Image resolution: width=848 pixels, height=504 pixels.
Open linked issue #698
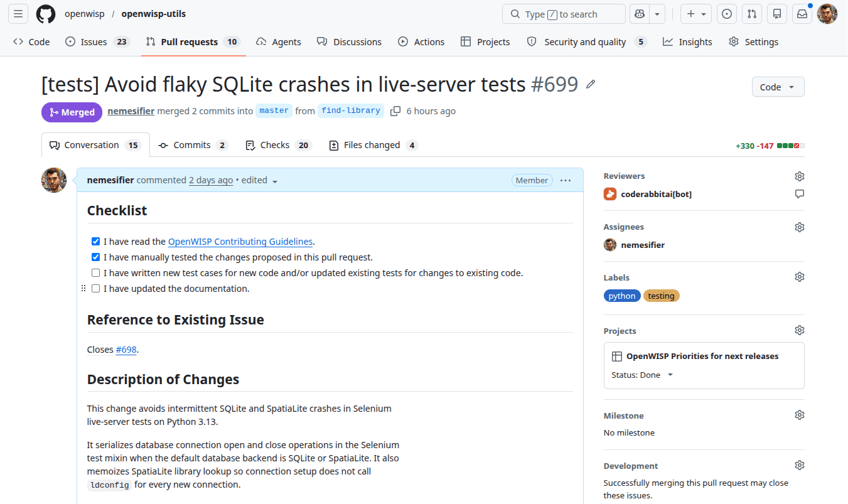tap(126, 350)
